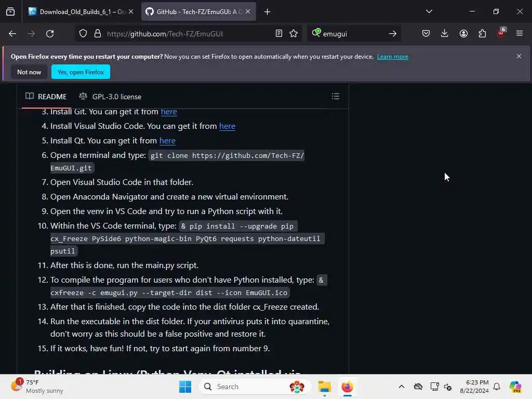
Task: Click the muted volume tray icon
Action: [x=448, y=387]
